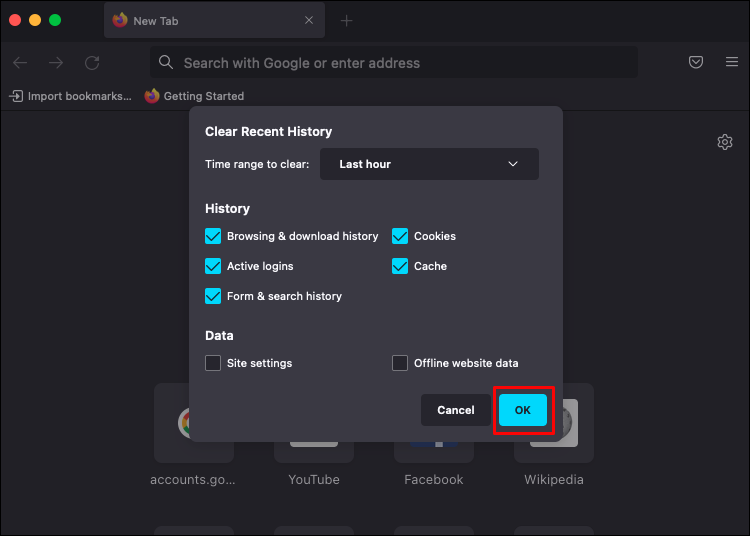Image resolution: width=750 pixels, height=536 pixels.
Task: Cancel the Clear Recent History dialog
Action: click(x=455, y=410)
